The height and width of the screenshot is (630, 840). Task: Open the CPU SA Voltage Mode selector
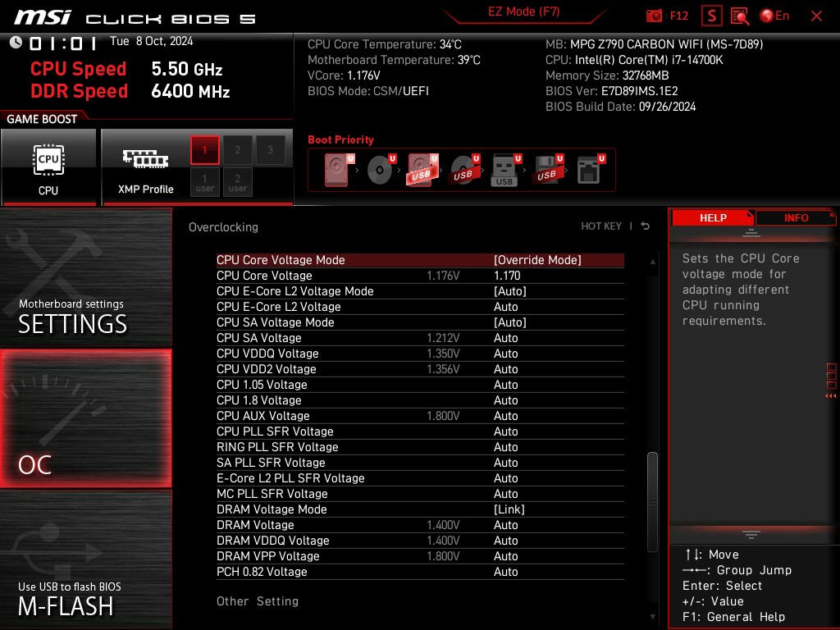coord(510,322)
